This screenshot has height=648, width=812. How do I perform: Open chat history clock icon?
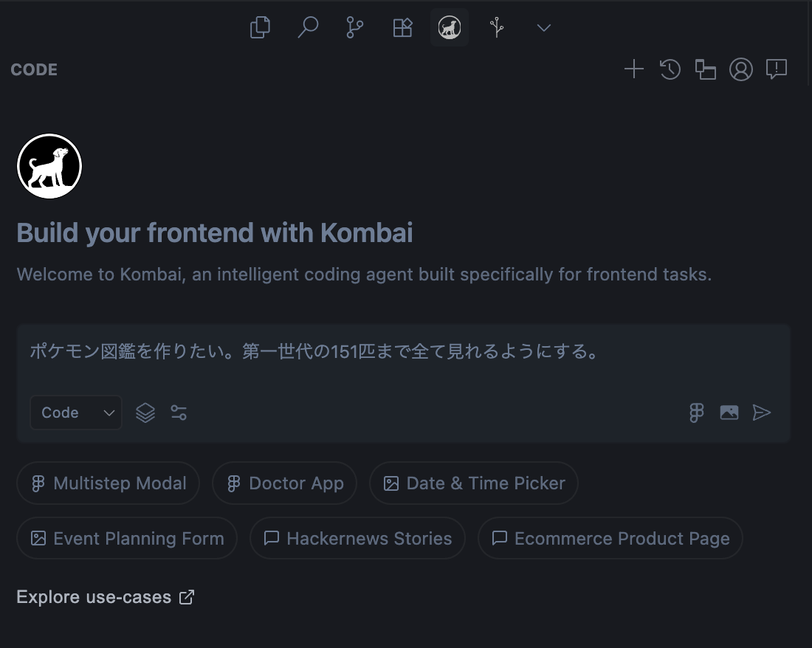pos(670,69)
